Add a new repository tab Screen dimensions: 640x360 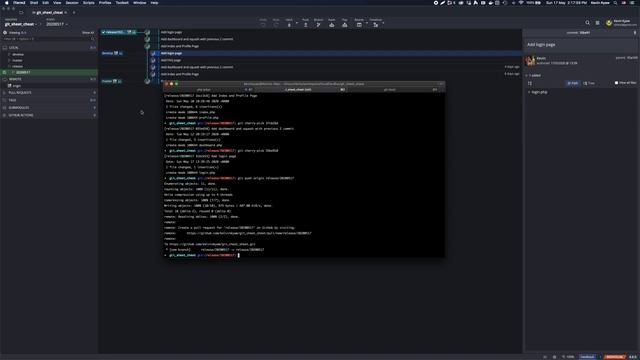tap(74, 13)
